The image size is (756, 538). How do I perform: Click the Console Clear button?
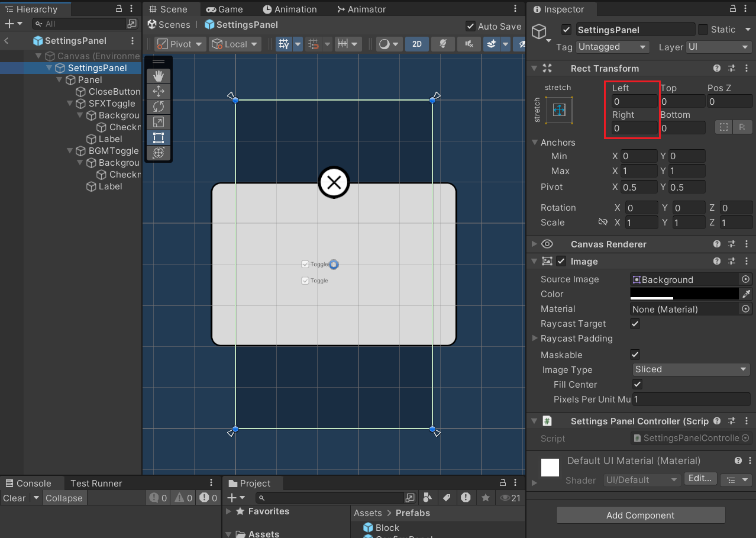tap(14, 498)
